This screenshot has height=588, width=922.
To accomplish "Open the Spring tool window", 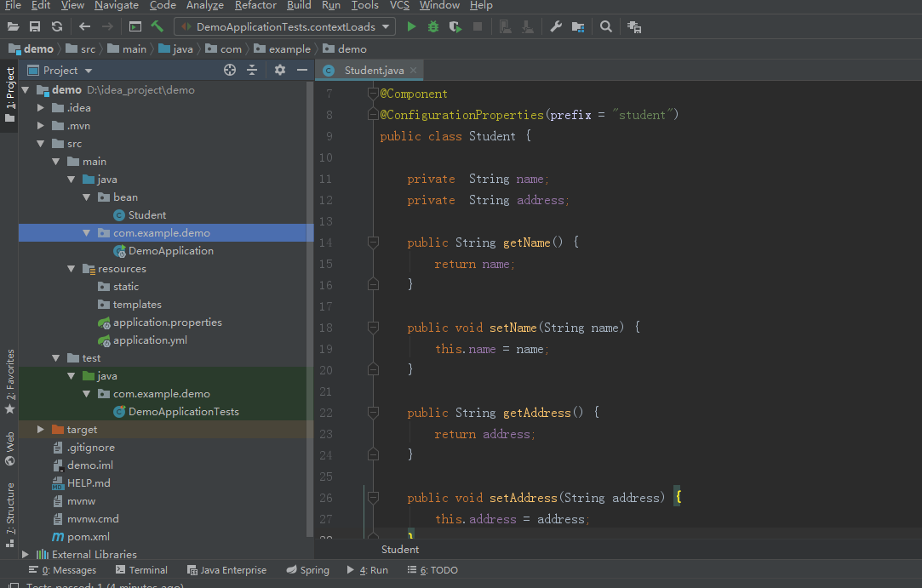I will coord(307,570).
